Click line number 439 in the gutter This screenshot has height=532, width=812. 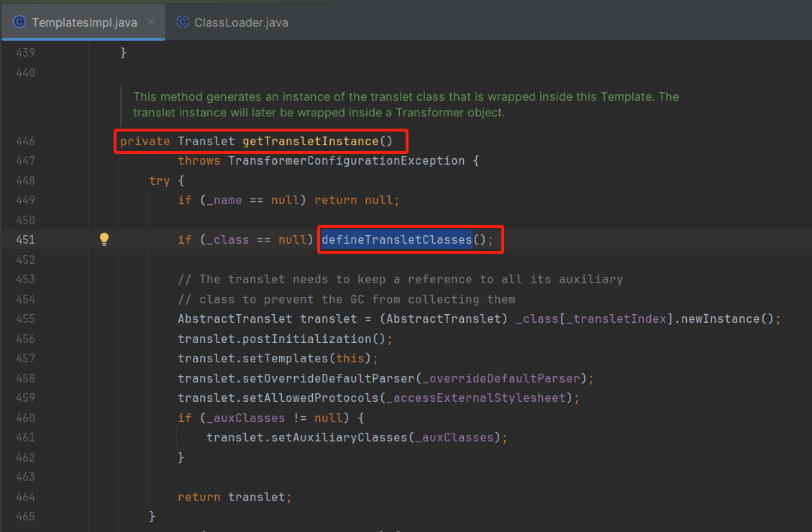pyautogui.click(x=24, y=52)
